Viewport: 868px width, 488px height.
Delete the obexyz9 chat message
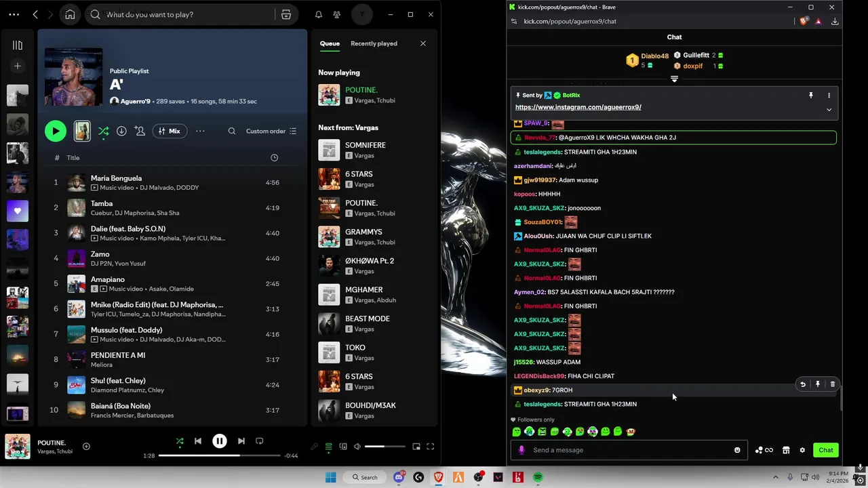pos(833,384)
